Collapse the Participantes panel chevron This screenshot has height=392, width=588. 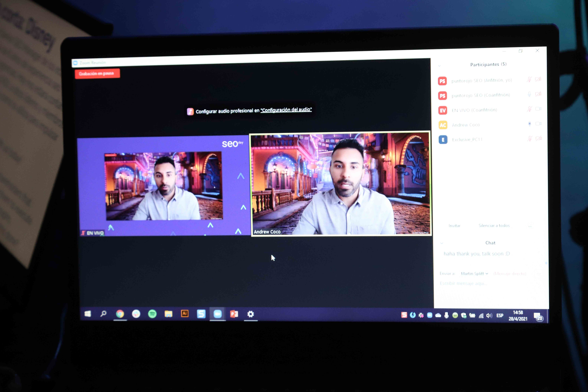pyautogui.click(x=439, y=66)
